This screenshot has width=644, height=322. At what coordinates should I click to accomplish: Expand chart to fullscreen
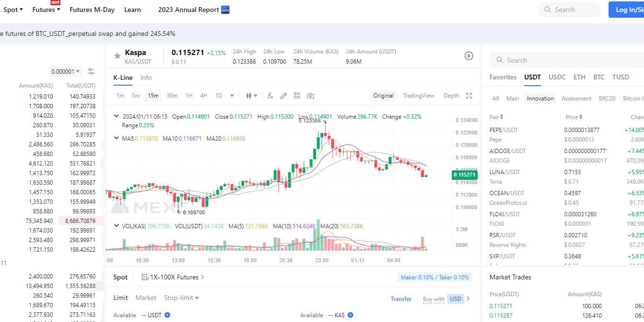(x=469, y=96)
